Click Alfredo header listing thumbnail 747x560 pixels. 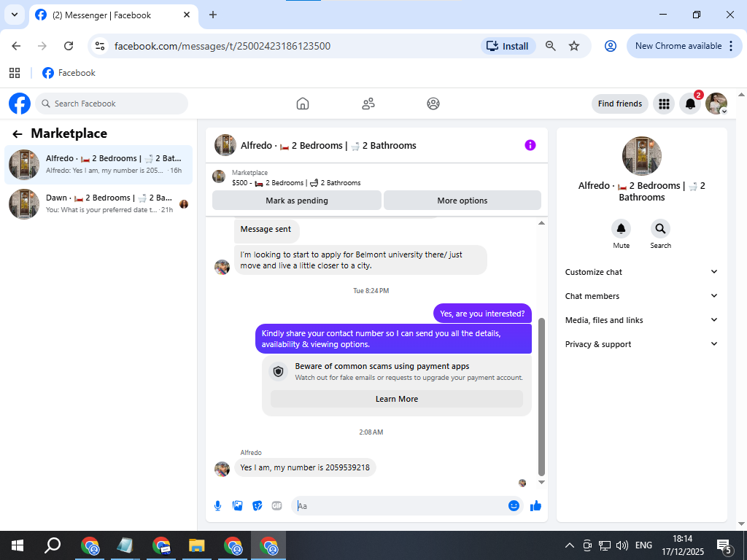(225, 145)
